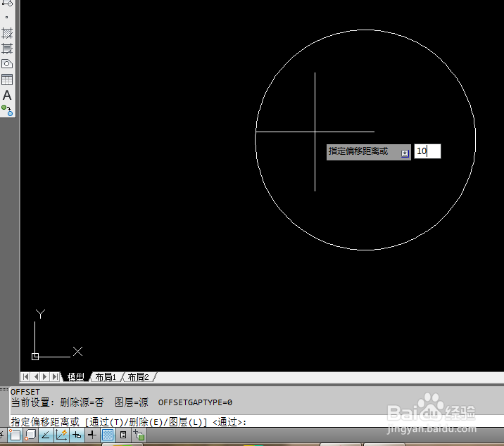Toggle Selection Cycling in status bar

click(x=139, y=435)
